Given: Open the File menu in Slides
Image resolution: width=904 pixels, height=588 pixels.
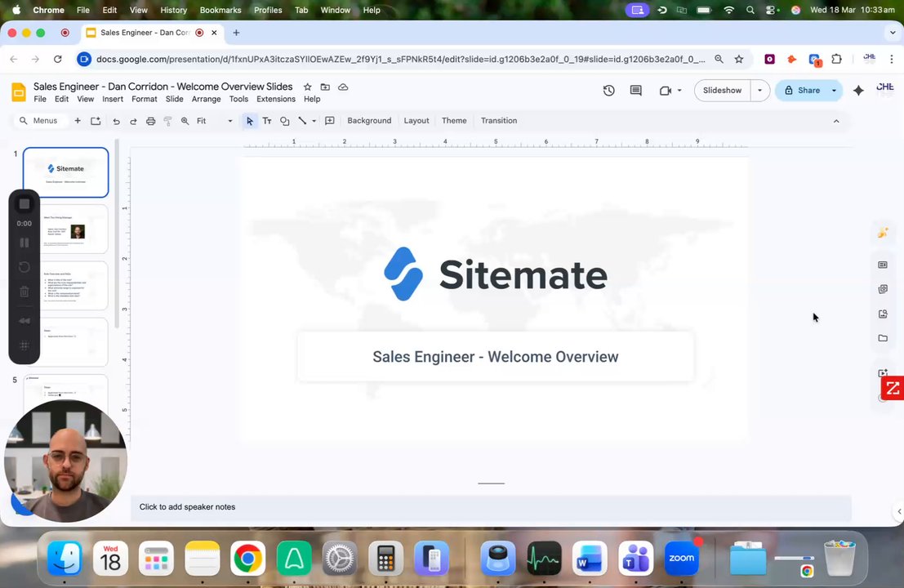Looking at the screenshot, I should [x=40, y=99].
